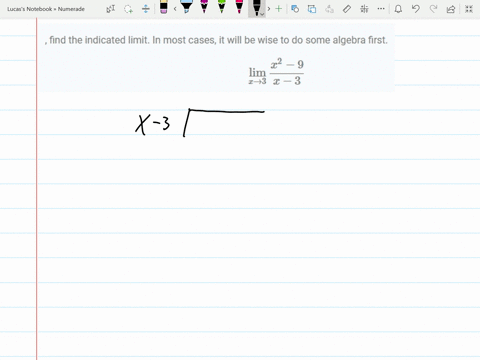
Task: Undo the last stroke
Action: [416, 9]
